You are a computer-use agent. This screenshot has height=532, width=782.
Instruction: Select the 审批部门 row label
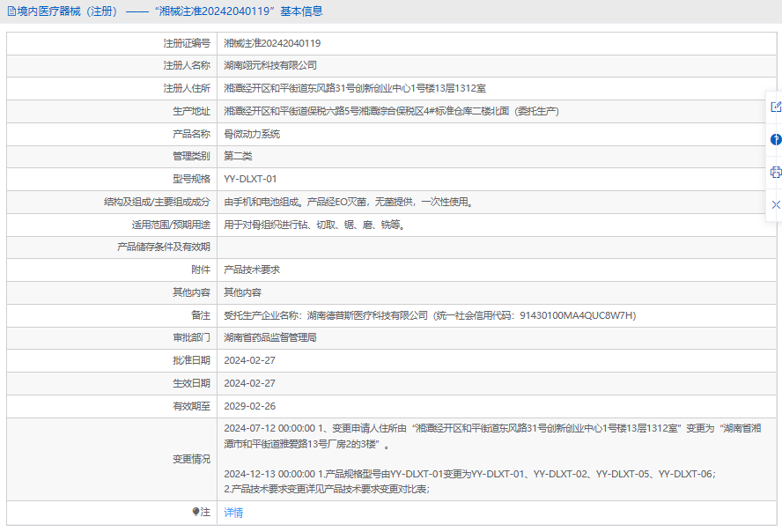coord(191,337)
